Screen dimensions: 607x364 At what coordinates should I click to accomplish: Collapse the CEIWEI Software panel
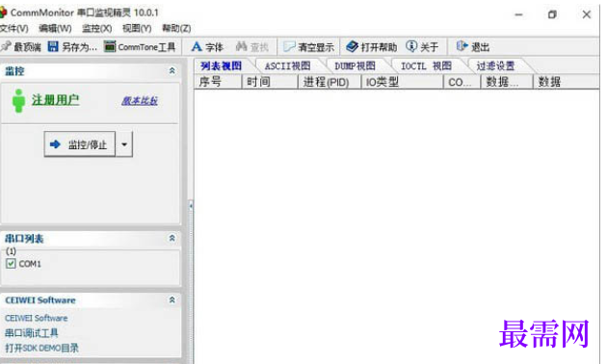click(172, 299)
